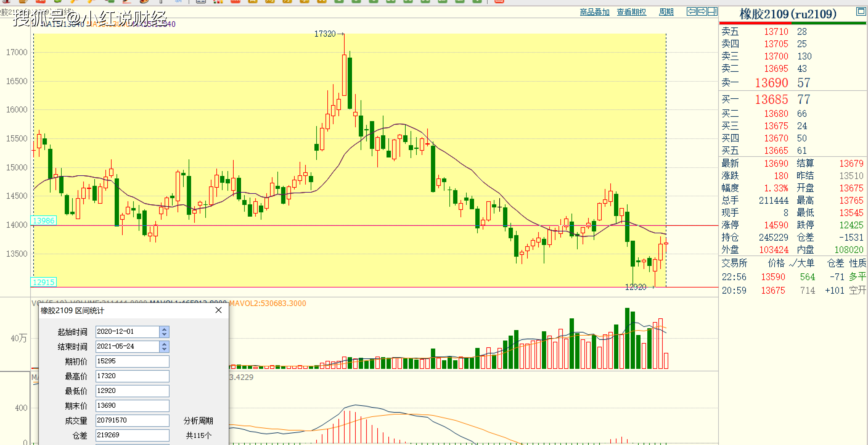This screenshot has height=445, width=868.
Task: Click the 买一 price 13685 row
Action: (771, 100)
